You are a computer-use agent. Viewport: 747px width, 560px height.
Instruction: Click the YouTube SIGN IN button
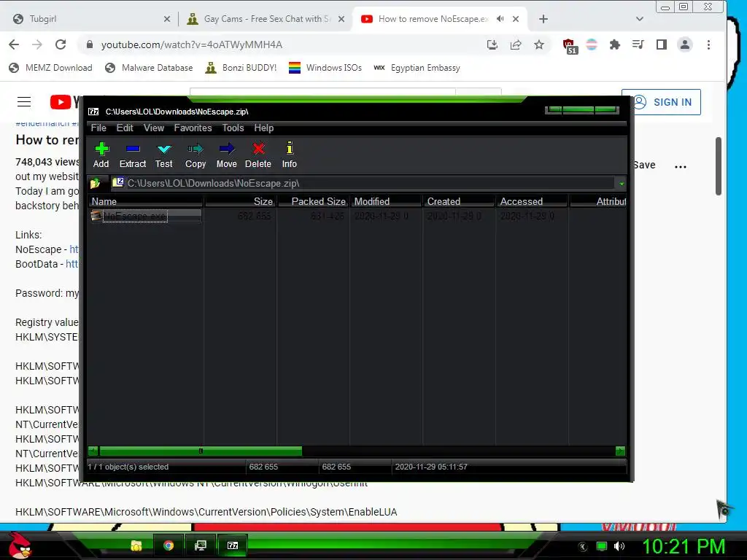[x=661, y=102]
